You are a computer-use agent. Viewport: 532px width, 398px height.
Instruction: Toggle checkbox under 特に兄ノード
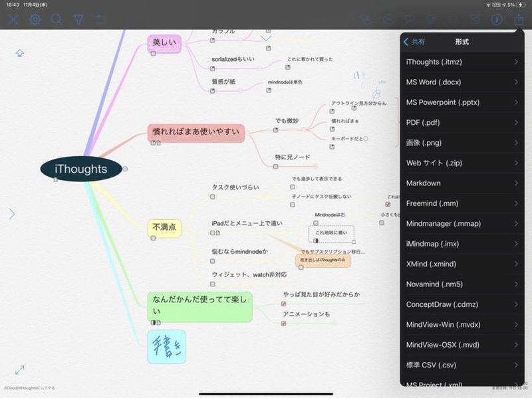pos(276,167)
